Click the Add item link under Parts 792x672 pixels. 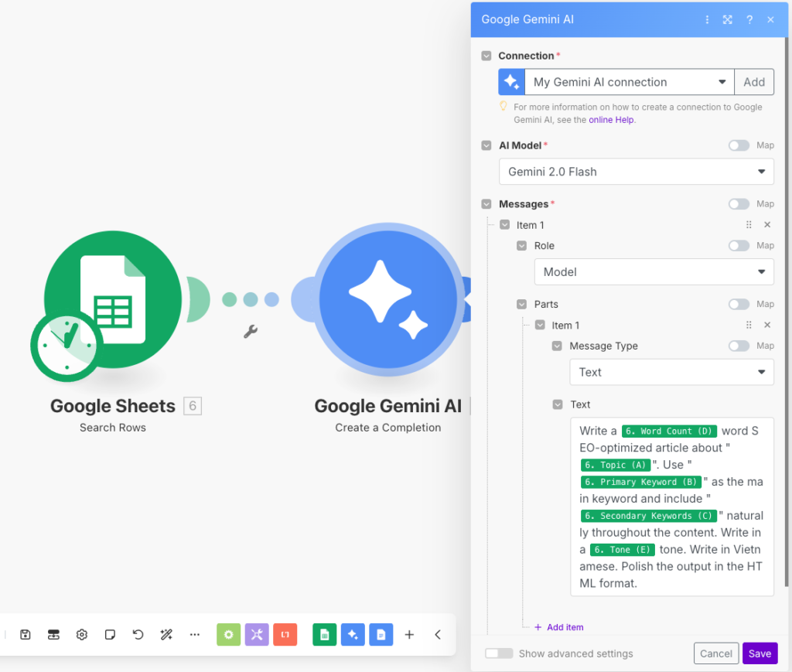pos(559,627)
